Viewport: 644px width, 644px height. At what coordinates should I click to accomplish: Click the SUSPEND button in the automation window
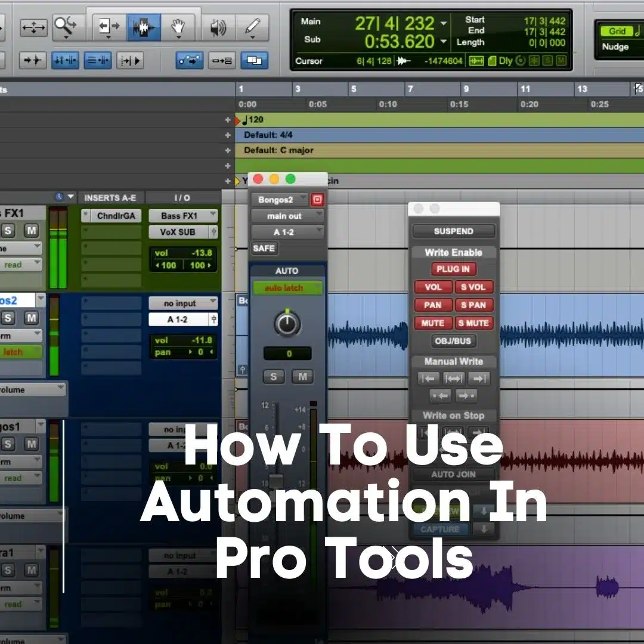tap(454, 231)
